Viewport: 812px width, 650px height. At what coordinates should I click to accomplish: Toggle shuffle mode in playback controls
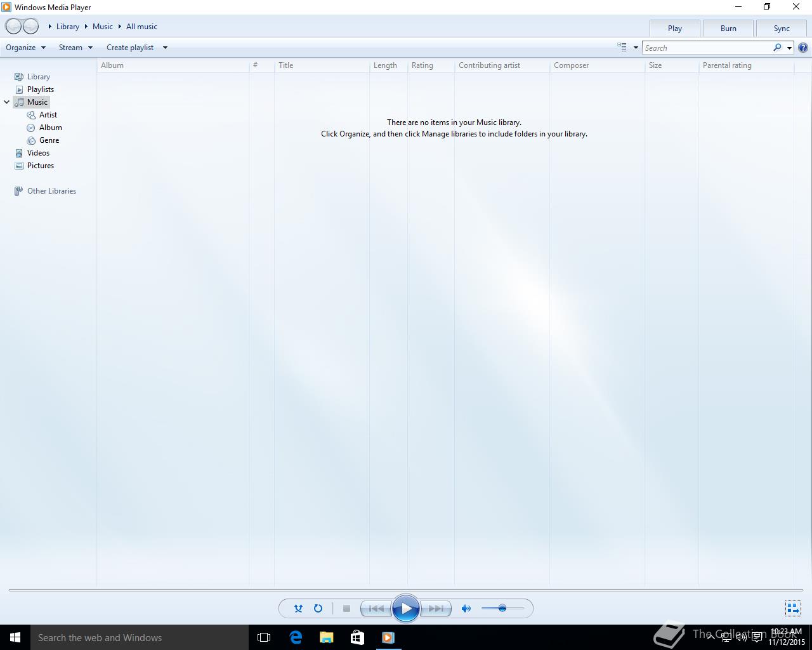click(298, 608)
